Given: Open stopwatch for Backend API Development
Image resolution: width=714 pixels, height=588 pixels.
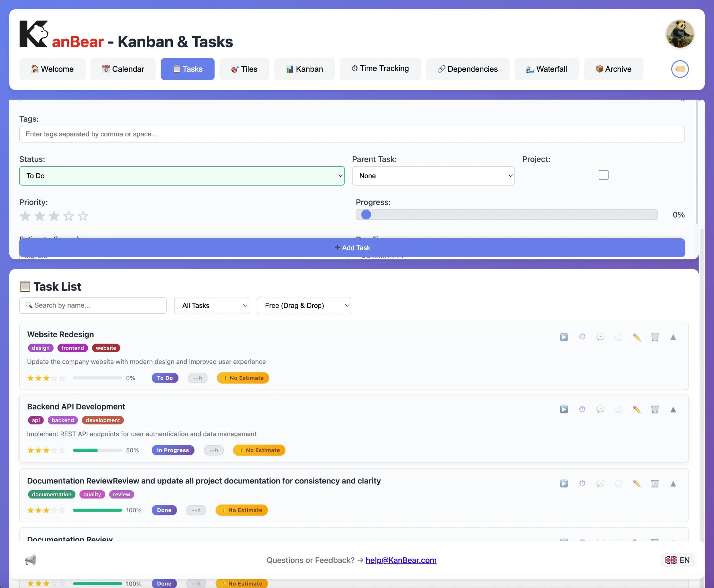Looking at the screenshot, I should click(582, 409).
